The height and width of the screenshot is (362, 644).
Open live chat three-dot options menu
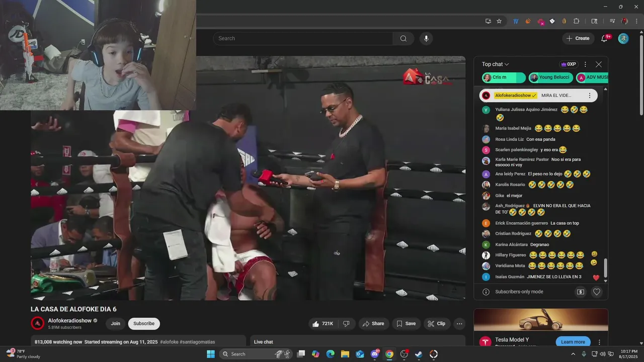point(585,64)
